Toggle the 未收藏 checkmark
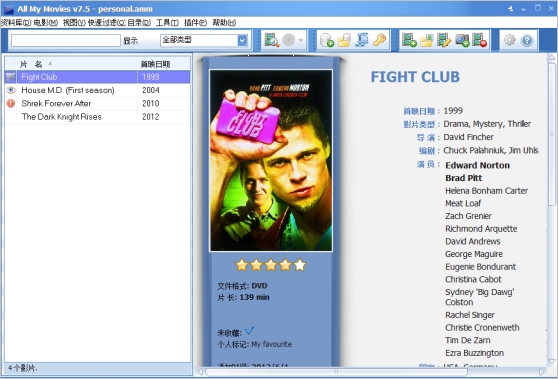This screenshot has width=558, height=379. [249, 331]
